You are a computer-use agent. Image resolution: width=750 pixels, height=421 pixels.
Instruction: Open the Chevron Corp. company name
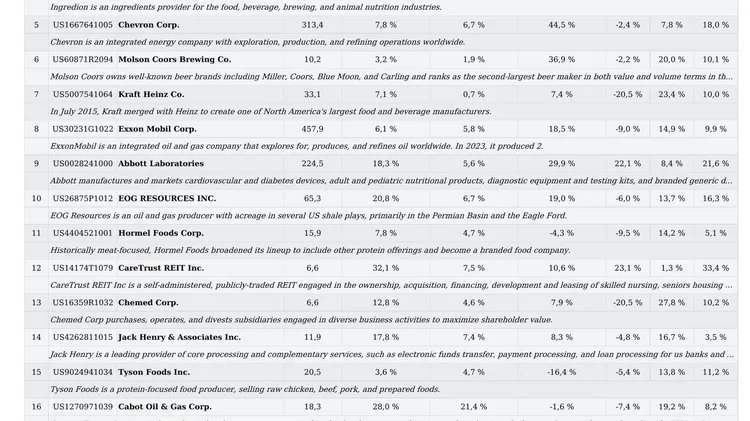point(149,25)
